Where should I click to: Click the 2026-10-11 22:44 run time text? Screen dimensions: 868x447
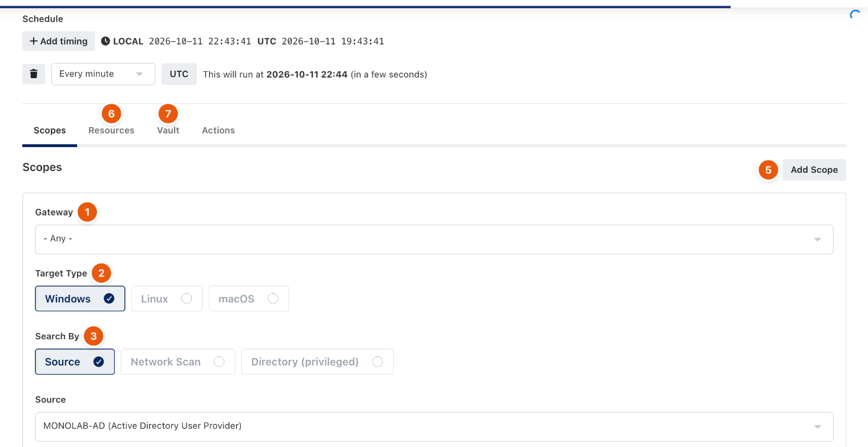click(x=307, y=74)
